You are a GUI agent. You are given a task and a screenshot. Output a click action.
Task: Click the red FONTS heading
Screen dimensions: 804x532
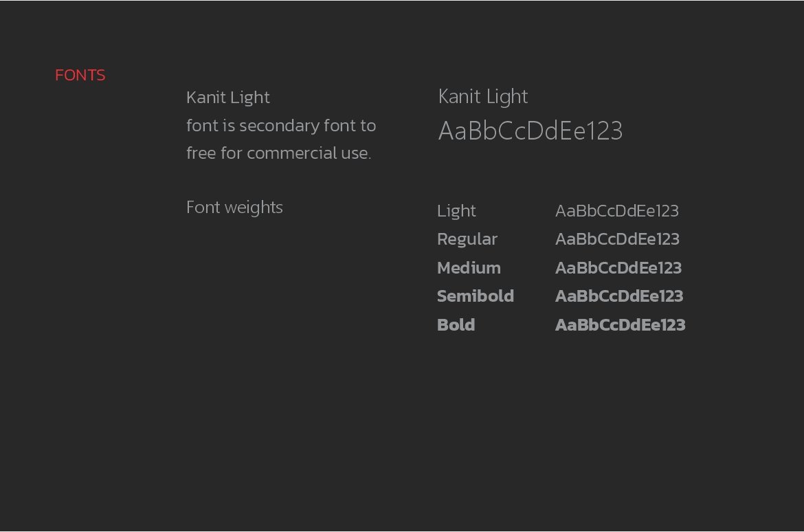(x=80, y=76)
